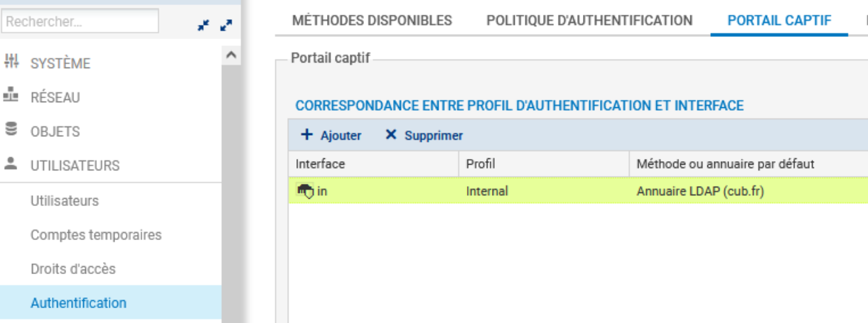Screen dimensions: 868x323
Task: Go to Comptes temporaires
Action: tap(96, 234)
